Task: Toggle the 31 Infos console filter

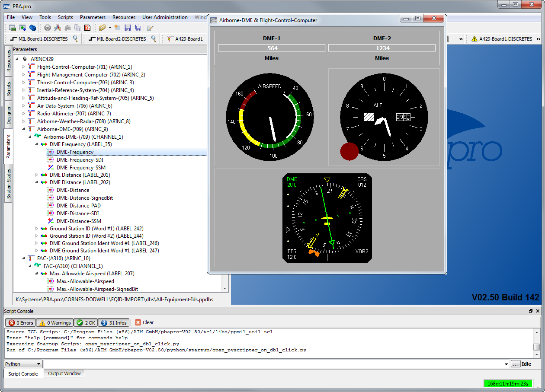Action: [x=114, y=322]
